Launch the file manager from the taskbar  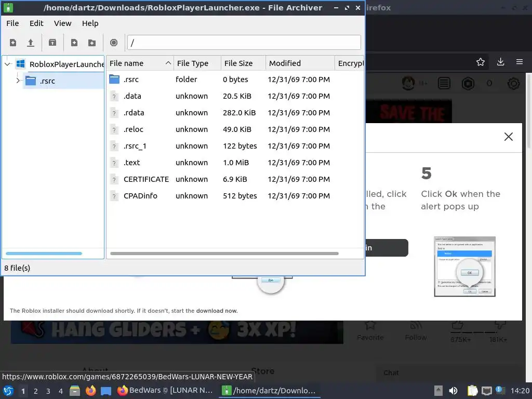pos(75,391)
